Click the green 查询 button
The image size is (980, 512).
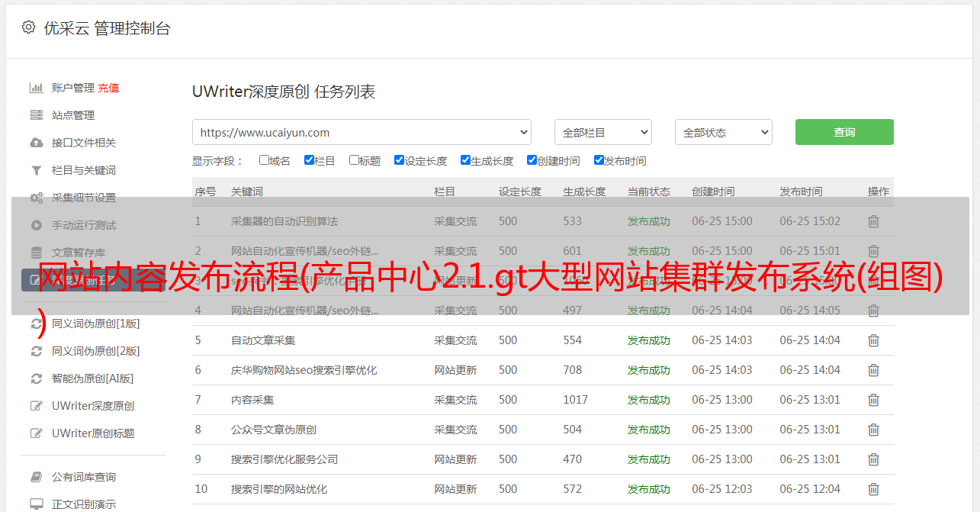tap(844, 132)
